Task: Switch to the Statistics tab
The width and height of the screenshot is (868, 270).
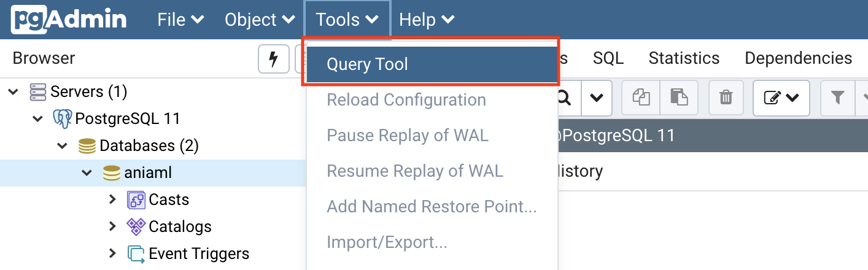Action: click(684, 58)
